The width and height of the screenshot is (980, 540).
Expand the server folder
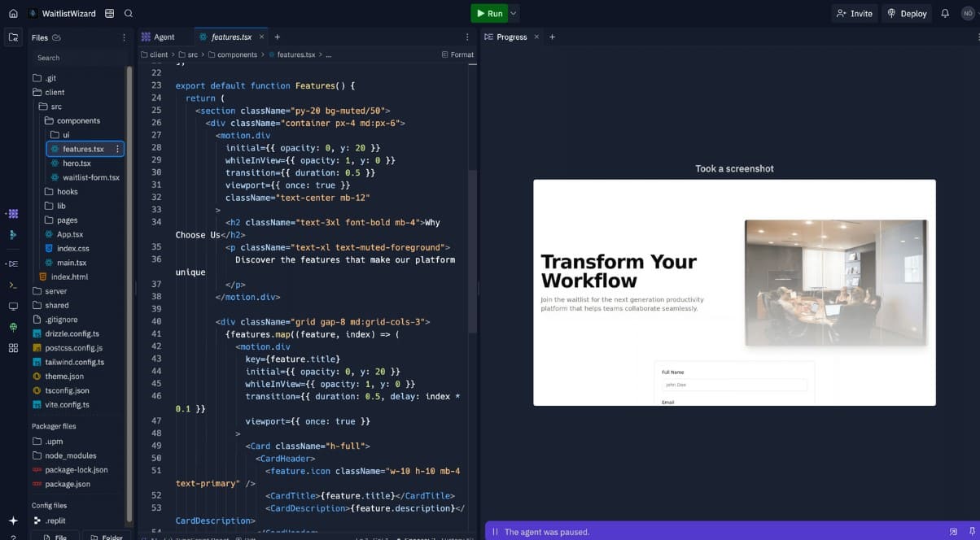tap(56, 291)
